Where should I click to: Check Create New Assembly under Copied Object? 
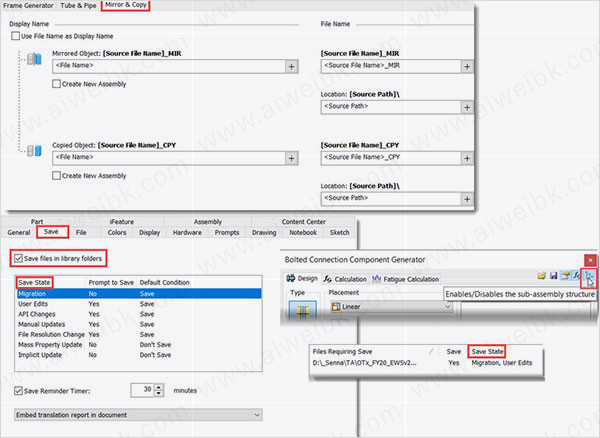coord(56,176)
